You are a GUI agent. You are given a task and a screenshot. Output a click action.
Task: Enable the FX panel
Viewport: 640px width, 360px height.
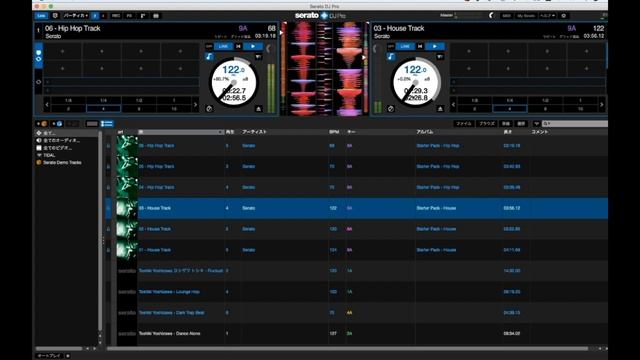129,16
